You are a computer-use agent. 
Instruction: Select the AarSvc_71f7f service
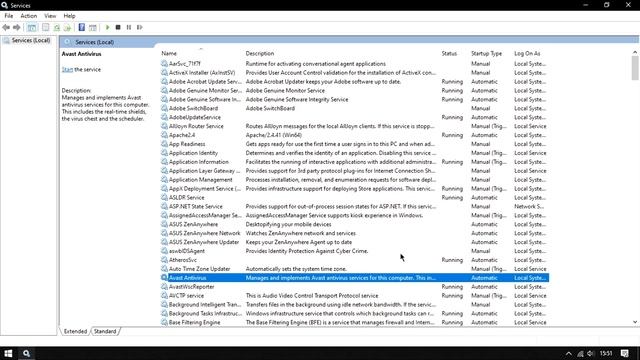coord(355,64)
